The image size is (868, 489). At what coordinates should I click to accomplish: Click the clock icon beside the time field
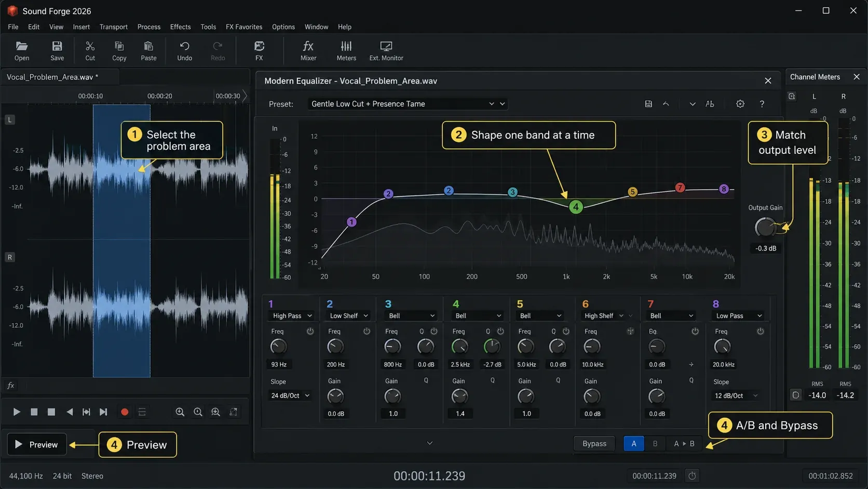(692, 475)
